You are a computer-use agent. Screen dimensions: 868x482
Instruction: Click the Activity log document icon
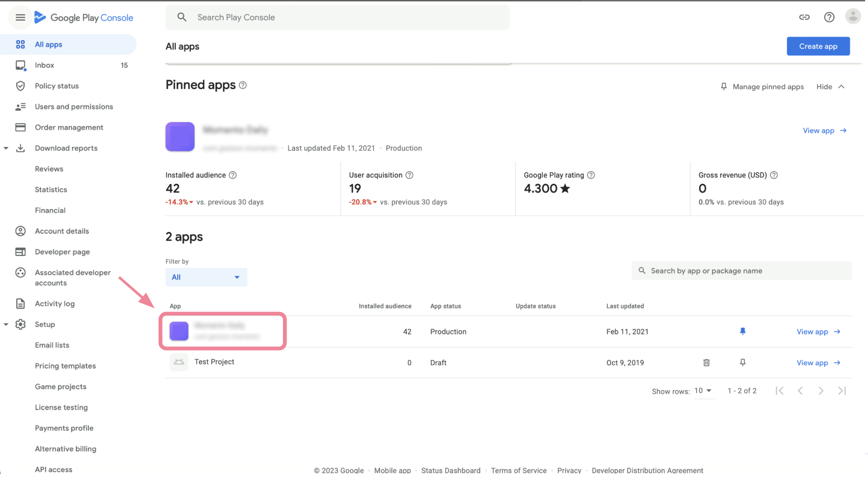click(20, 303)
